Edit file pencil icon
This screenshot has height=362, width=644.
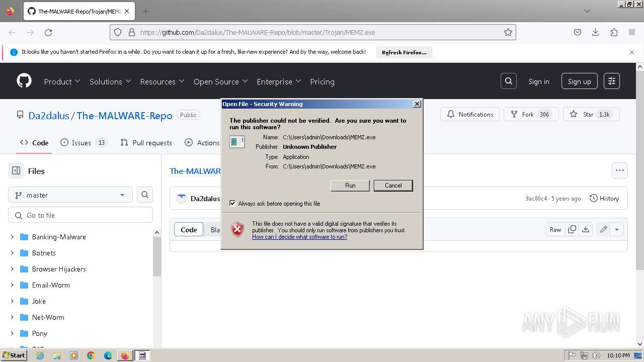click(x=603, y=229)
